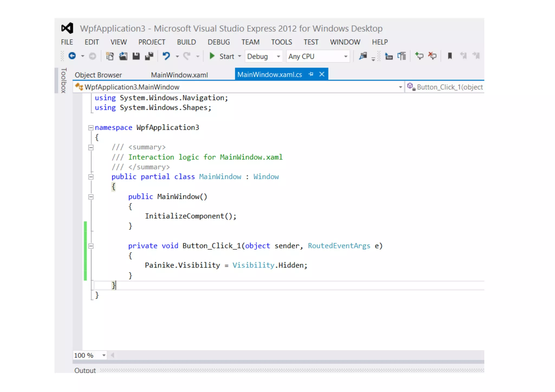
Task: Comment out the selected lines
Action: coord(419,56)
